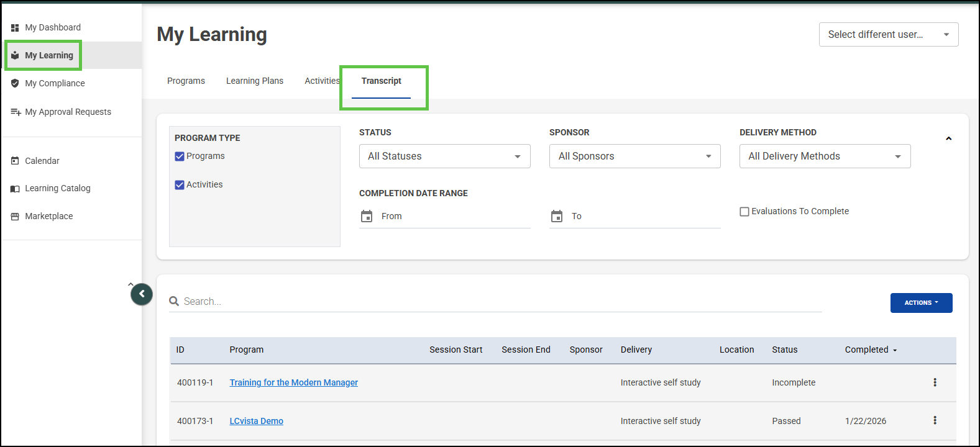Open three-dot menu for LCvista Demo row

pyautogui.click(x=935, y=420)
